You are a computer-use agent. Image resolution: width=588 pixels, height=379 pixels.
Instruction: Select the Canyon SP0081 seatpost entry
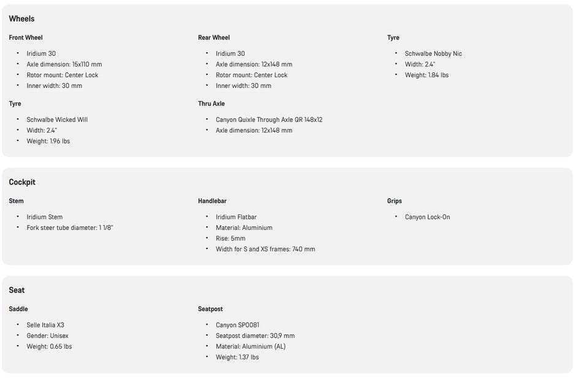pyautogui.click(x=238, y=325)
